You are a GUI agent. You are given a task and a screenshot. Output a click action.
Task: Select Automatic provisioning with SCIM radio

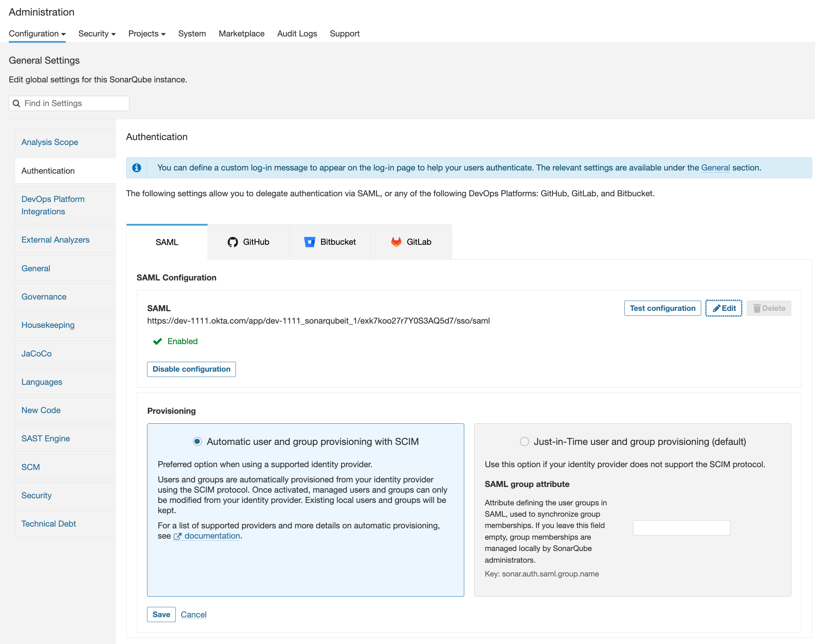pos(197,441)
